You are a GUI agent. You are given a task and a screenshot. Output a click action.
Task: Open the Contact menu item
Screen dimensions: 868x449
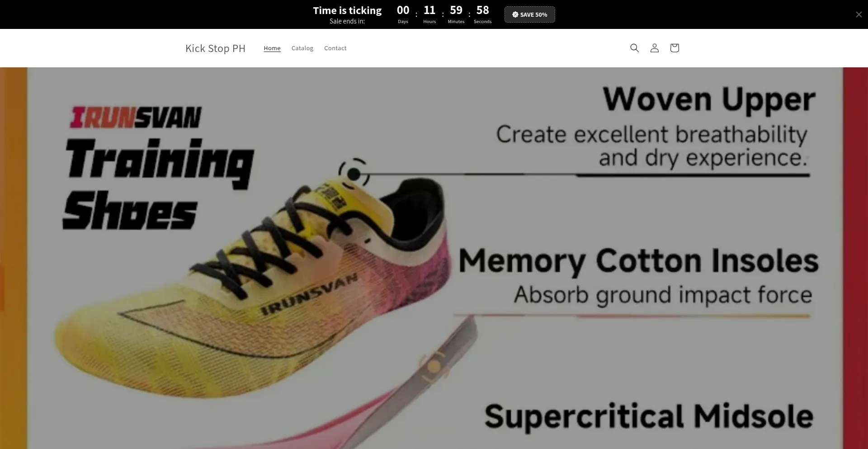coord(335,48)
